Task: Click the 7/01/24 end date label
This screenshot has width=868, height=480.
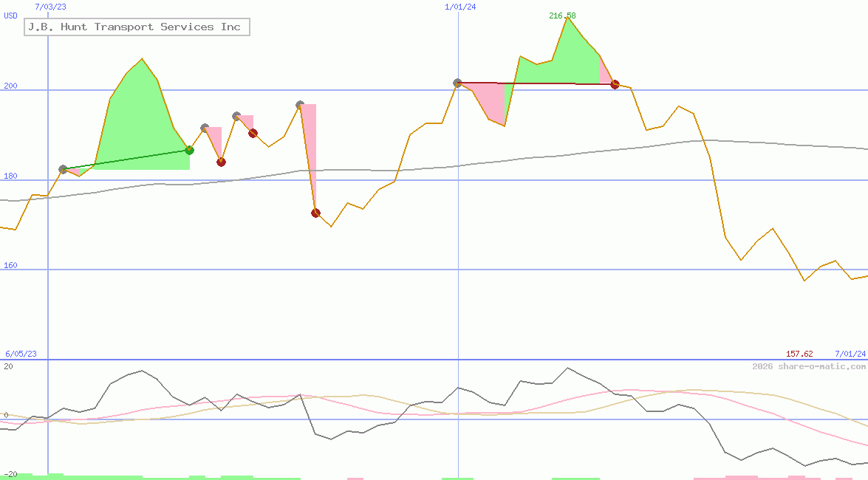Action: [x=850, y=354]
